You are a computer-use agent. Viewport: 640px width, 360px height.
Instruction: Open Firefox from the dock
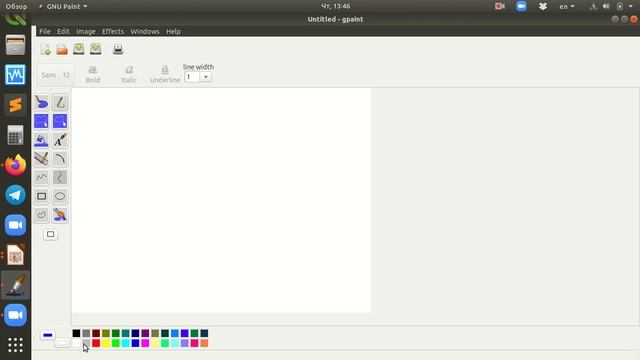pyautogui.click(x=16, y=165)
